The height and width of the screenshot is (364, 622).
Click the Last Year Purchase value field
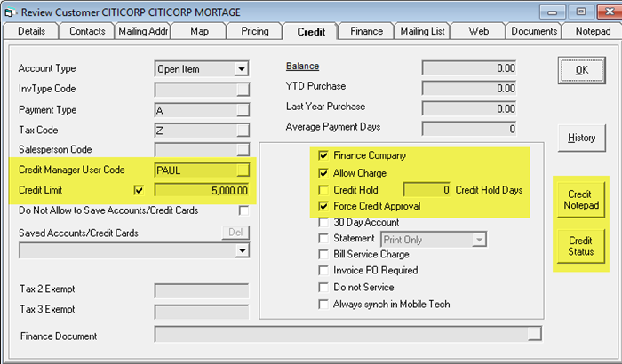(x=469, y=108)
